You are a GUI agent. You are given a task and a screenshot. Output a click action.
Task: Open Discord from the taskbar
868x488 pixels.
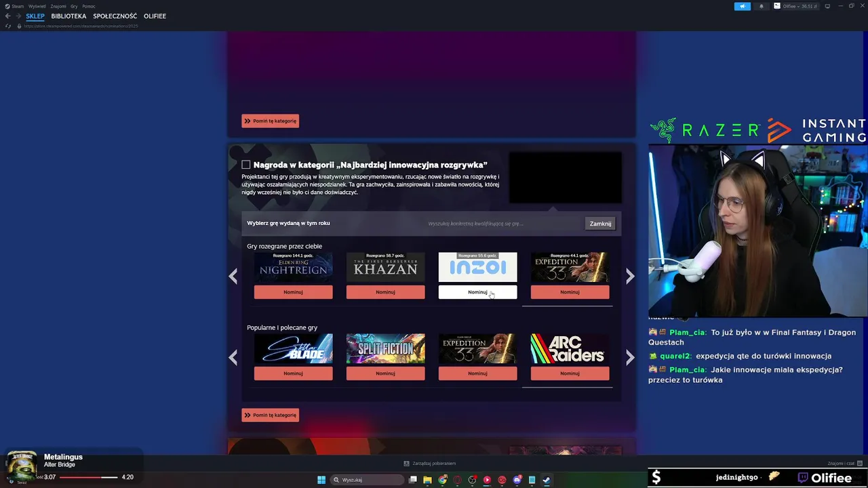click(x=517, y=480)
